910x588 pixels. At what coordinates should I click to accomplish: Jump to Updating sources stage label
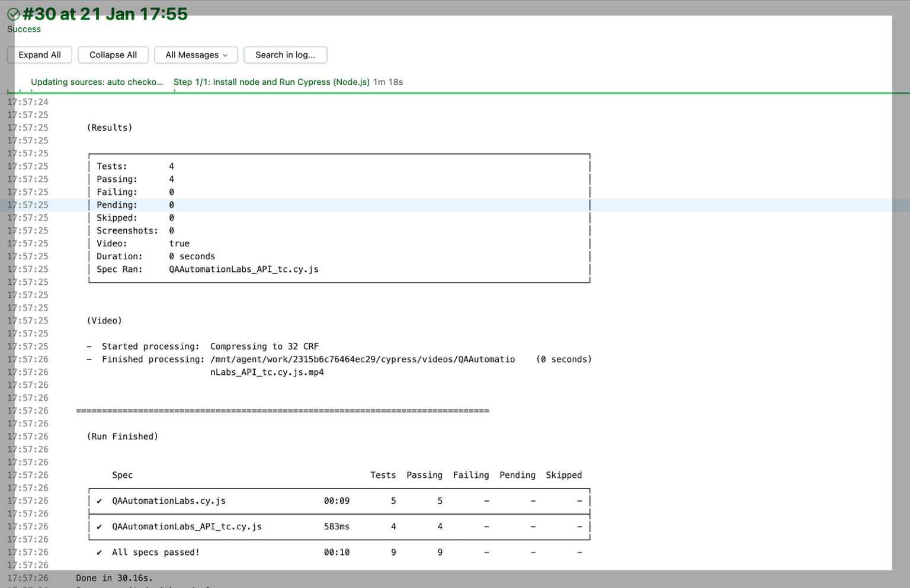[x=97, y=82]
